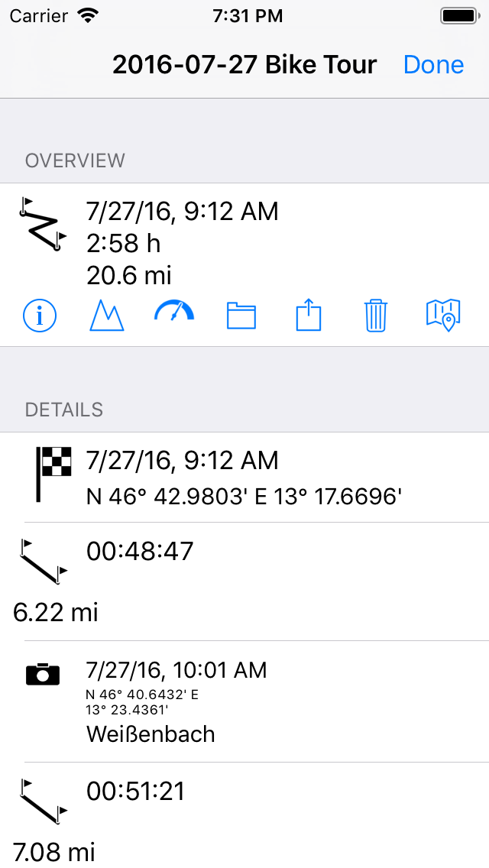Tap the battery indicator in status bar
Screen dimensions: 489x868
tap(460, 15)
